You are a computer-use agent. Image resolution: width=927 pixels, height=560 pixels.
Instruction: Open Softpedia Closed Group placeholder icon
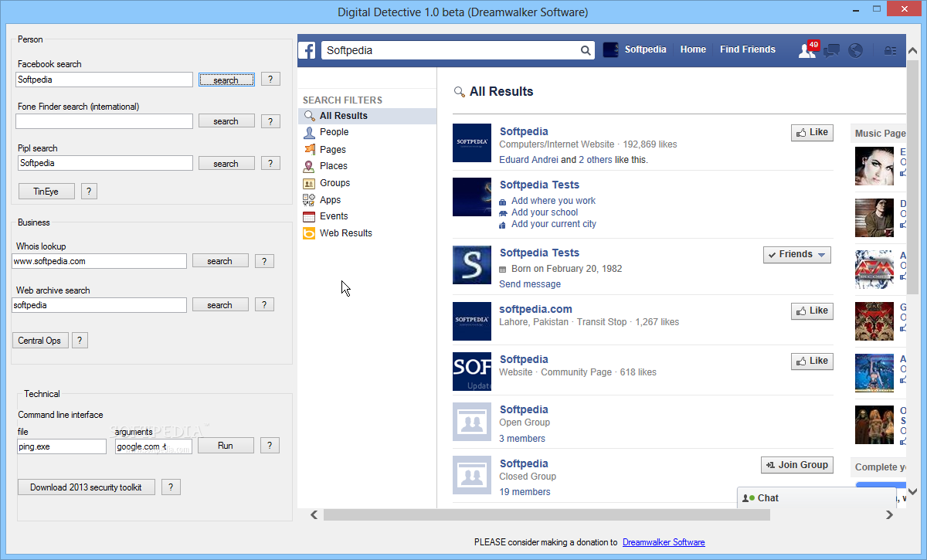point(472,476)
